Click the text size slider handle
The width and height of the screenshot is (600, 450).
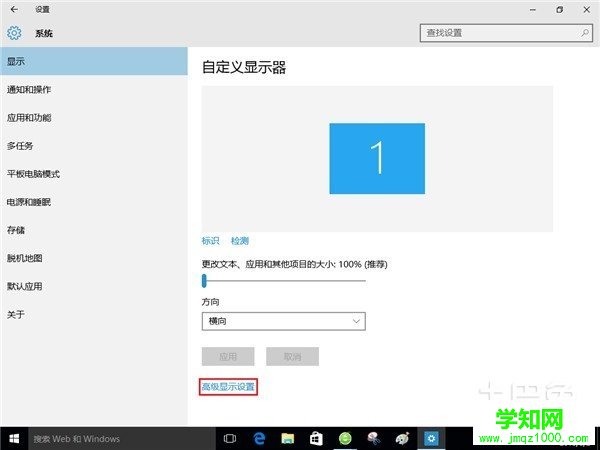pyautogui.click(x=204, y=280)
